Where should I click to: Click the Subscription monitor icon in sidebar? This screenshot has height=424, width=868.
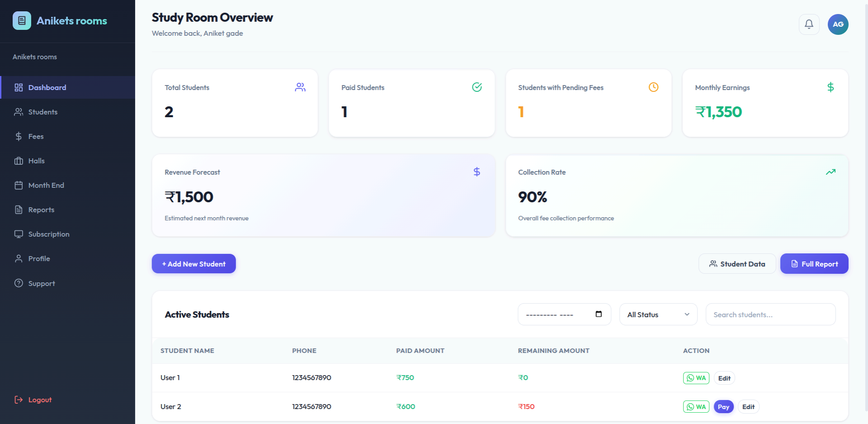[19, 234]
